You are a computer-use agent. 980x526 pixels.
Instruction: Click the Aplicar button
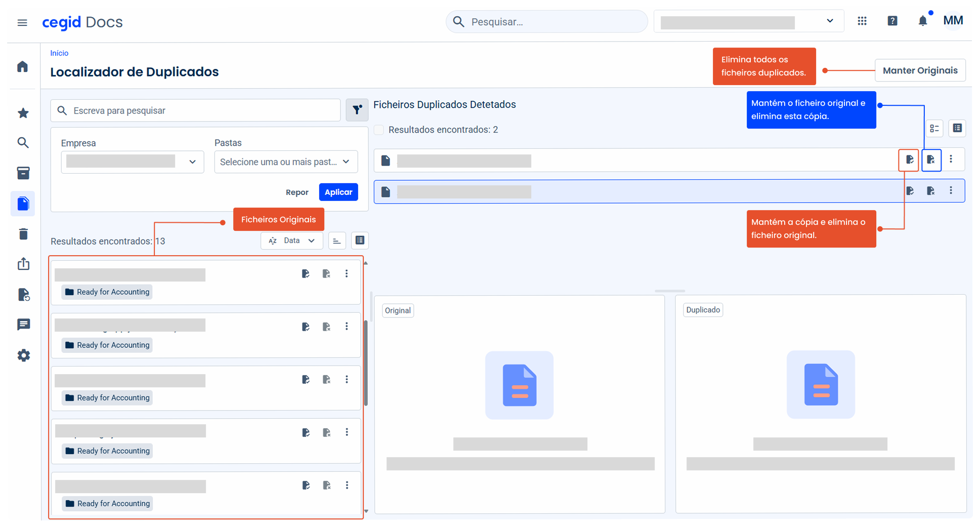[338, 192]
